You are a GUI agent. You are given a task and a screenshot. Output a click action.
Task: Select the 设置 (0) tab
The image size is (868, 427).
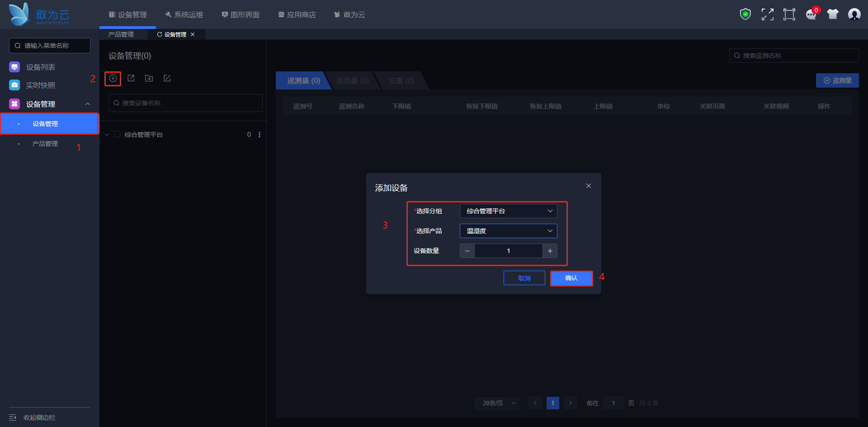click(401, 80)
